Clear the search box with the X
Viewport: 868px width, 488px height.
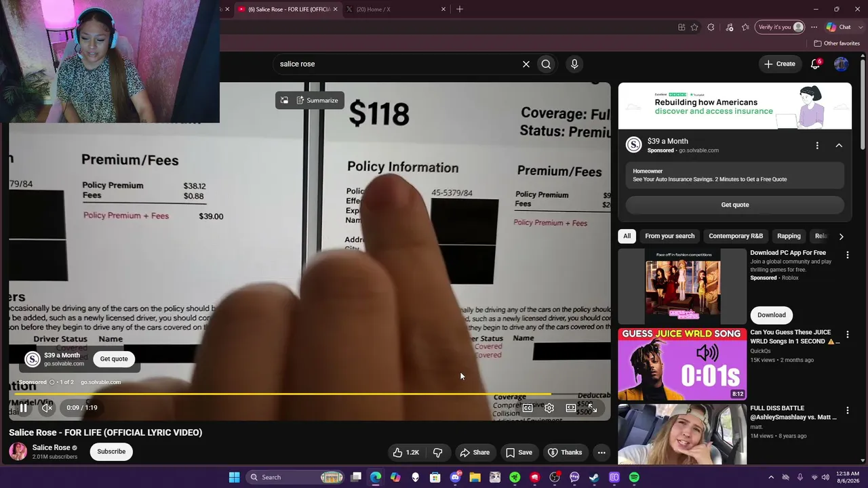526,64
